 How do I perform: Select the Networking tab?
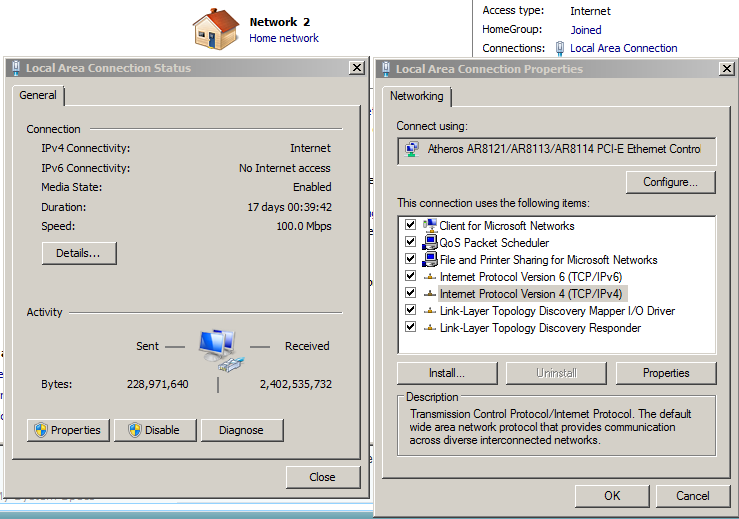point(417,96)
